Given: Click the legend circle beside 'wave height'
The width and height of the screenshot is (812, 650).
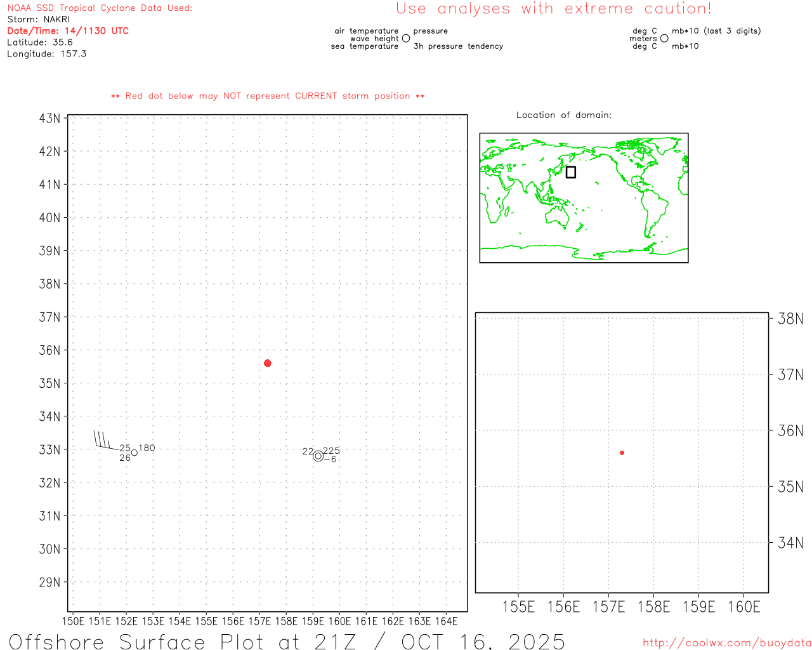Looking at the screenshot, I should 406,39.
